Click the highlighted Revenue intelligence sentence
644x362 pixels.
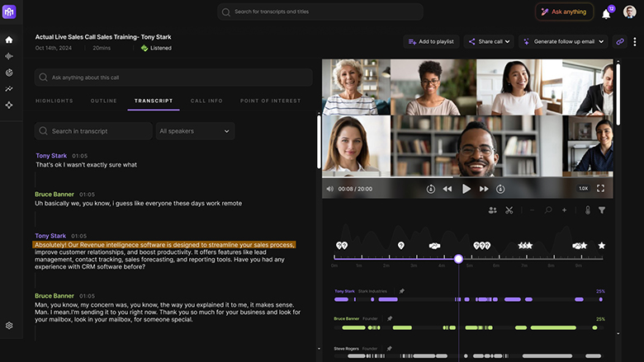point(164,245)
